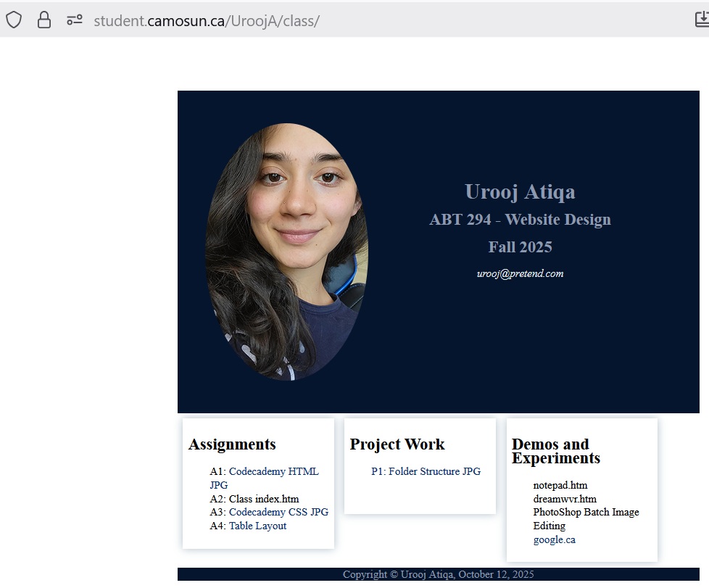Open the browser downloads icon
The height and width of the screenshot is (588, 709).
click(700, 20)
